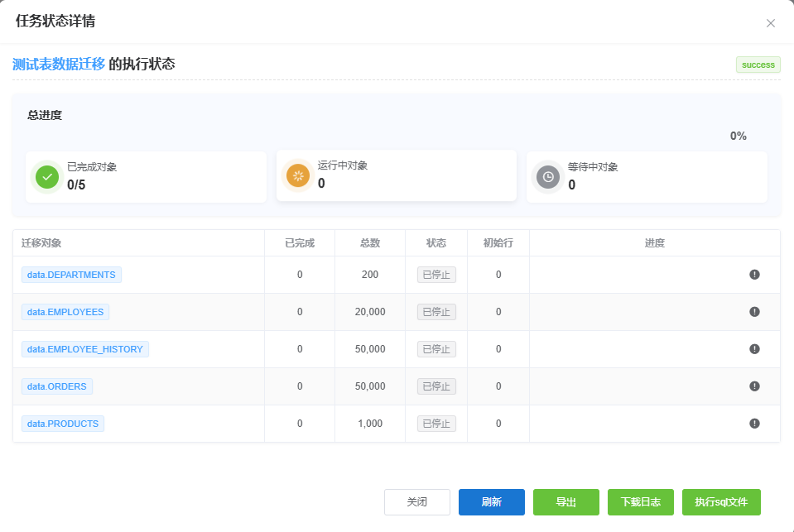Screen dimensions: 794x532
Task: Export results using the 导出 button
Action: coord(566,502)
